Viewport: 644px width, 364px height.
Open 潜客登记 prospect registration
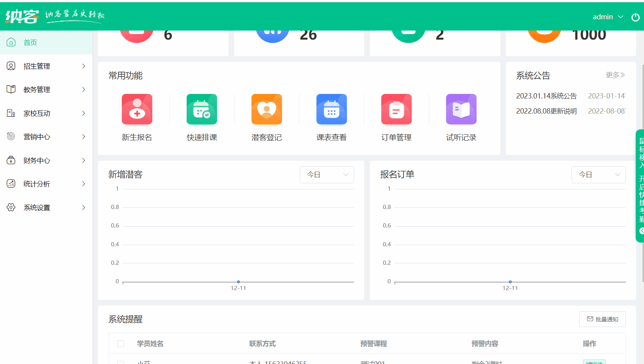click(266, 109)
